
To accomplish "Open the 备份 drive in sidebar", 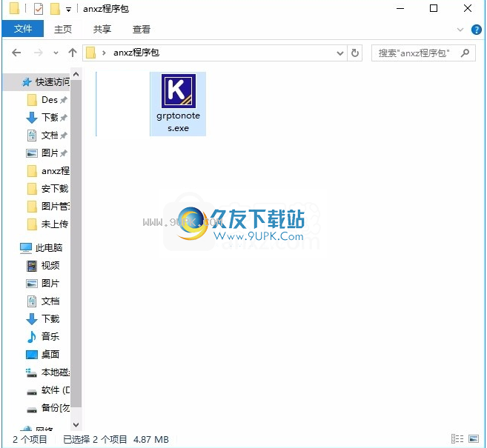I will point(48,408).
